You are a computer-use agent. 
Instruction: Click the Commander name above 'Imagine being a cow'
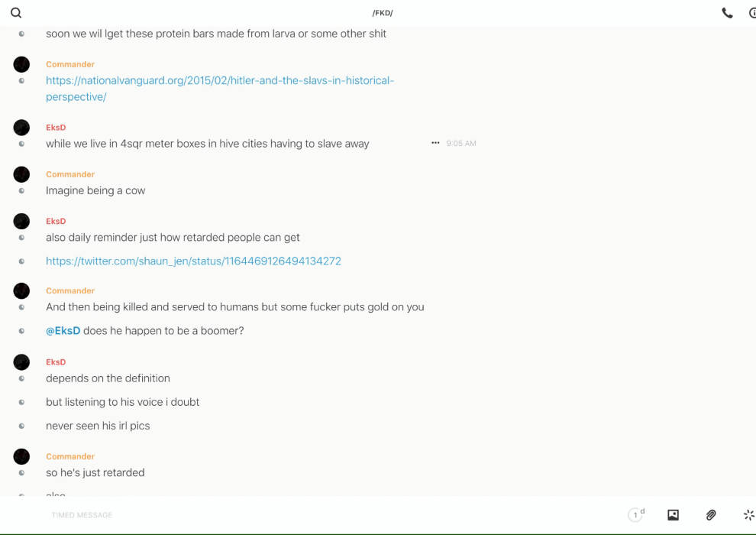pyautogui.click(x=70, y=174)
